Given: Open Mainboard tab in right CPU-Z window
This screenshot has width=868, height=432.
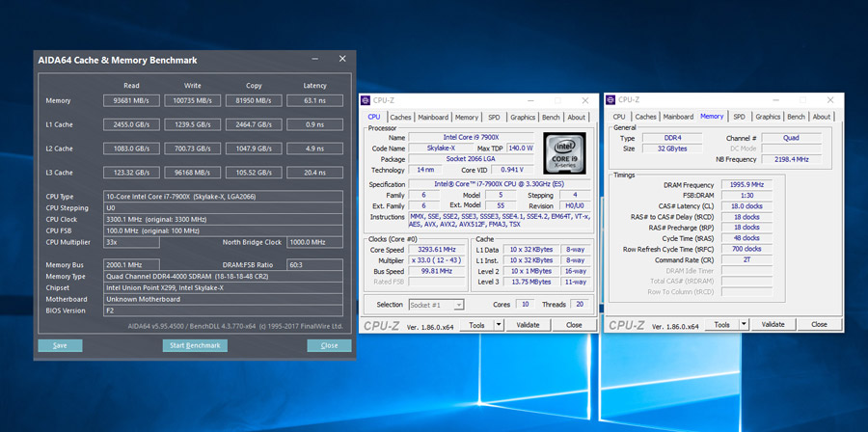Looking at the screenshot, I should (x=678, y=117).
